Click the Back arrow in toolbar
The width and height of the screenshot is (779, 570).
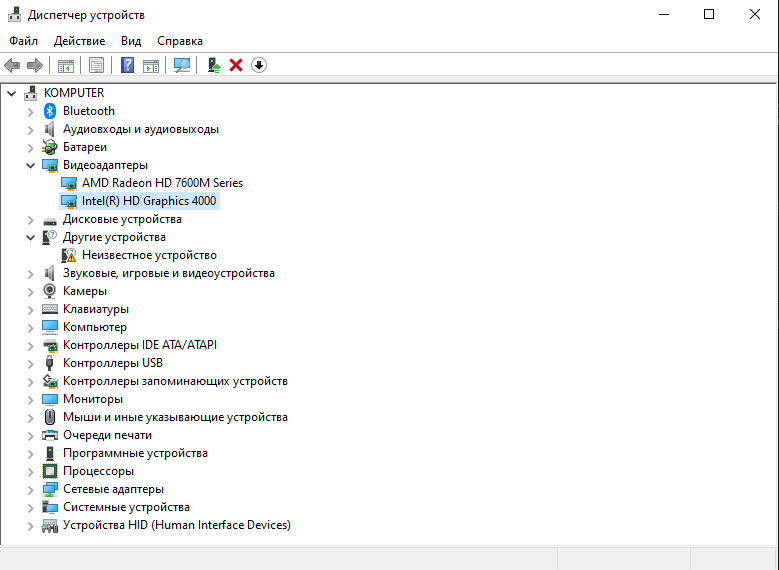[x=12, y=65]
